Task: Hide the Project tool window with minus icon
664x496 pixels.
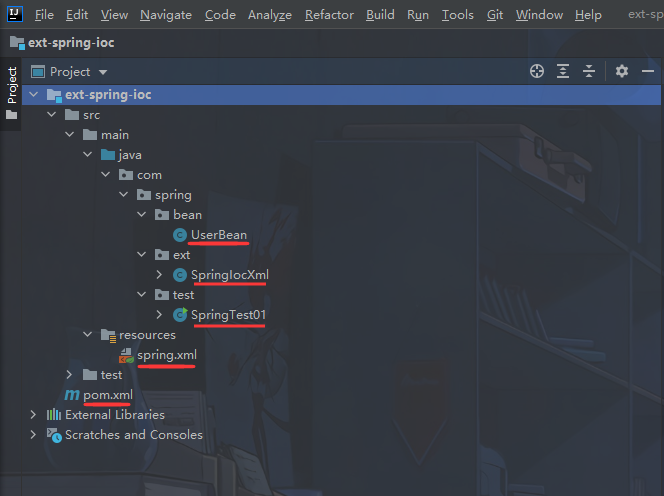Action: pos(647,71)
